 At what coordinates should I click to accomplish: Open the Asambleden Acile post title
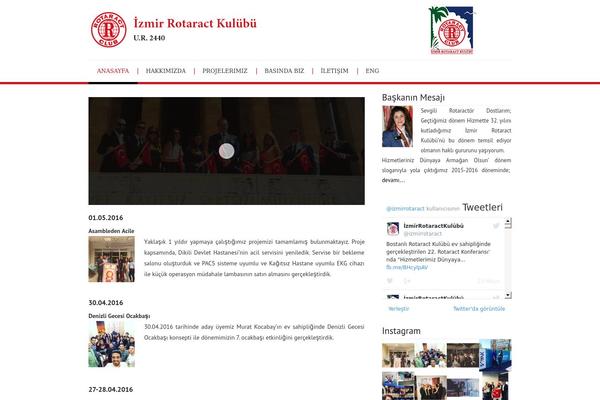pyautogui.click(x=111, y=231)
